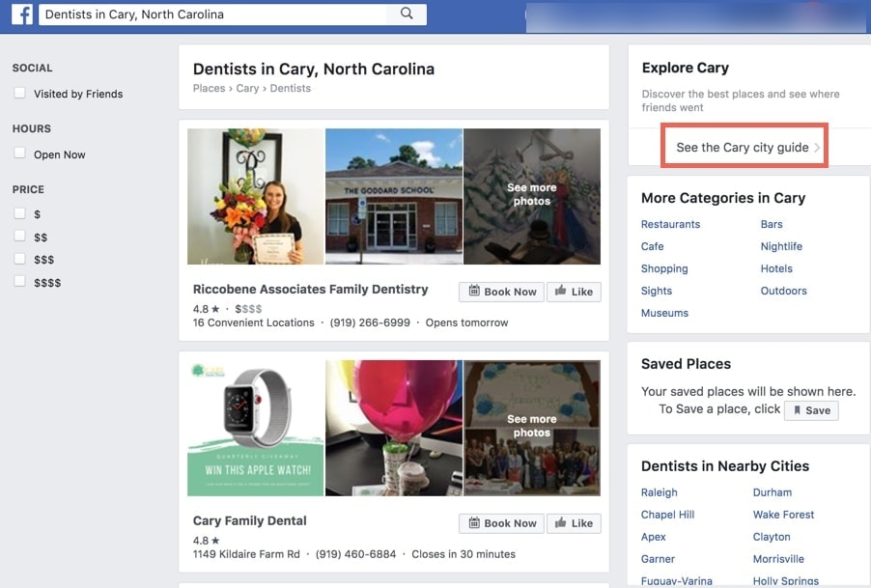871x588 pixels.
Task: View dentists in Garner
Action: [659, 559]
